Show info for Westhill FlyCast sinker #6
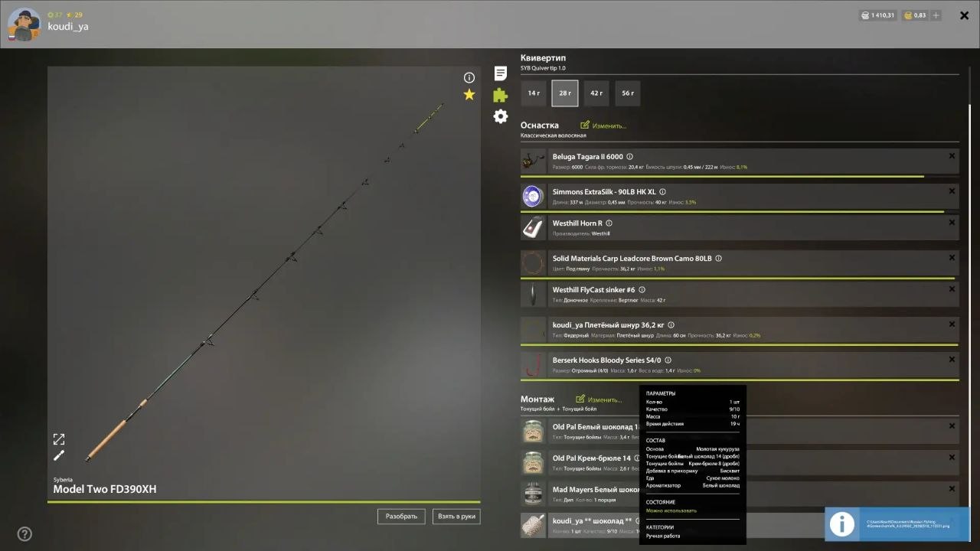Screen dimensions: 980x551 (x=642, y=290)
